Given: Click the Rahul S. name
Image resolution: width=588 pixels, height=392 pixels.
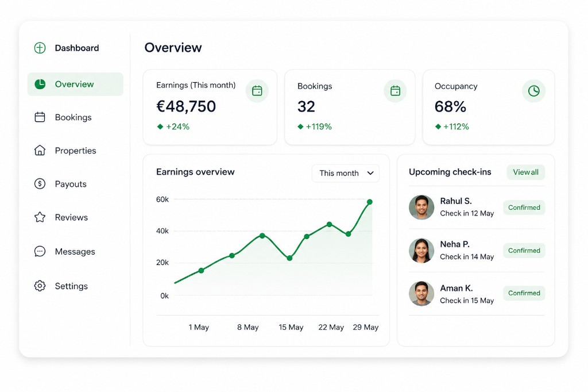Looking at the screenshot, I should [x=455, y=201].
